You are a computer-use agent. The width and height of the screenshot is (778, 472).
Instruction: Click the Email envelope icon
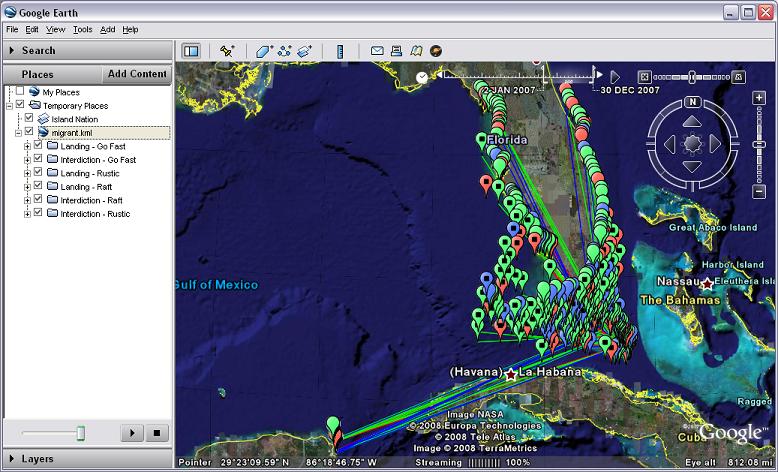(x=377, y=50)
